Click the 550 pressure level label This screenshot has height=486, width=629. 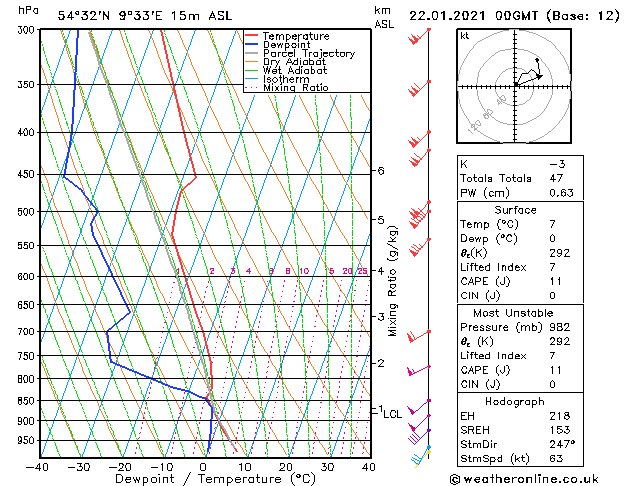click(28, 245)
